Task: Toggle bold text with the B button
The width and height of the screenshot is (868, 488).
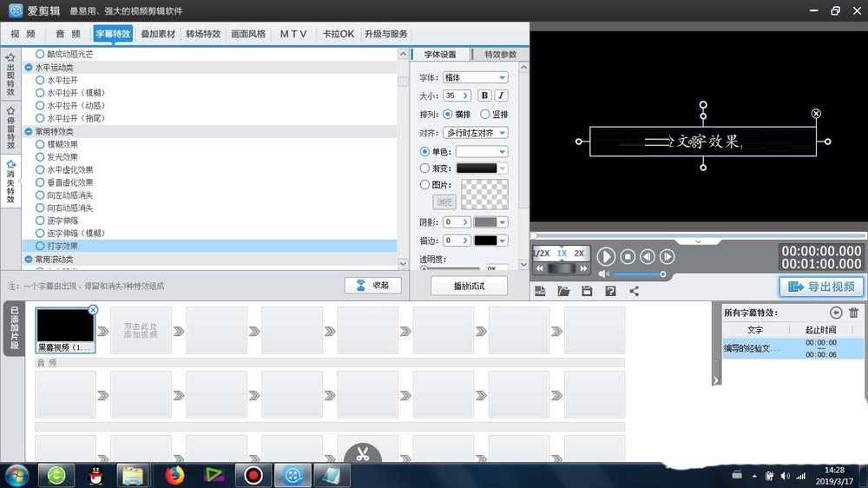Action: click(x=484, y=96)
